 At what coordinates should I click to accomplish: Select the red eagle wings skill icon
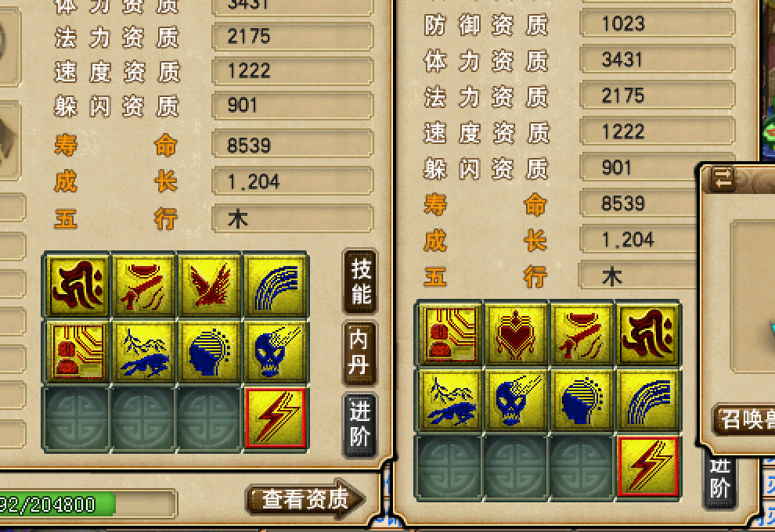coord(210,286)
